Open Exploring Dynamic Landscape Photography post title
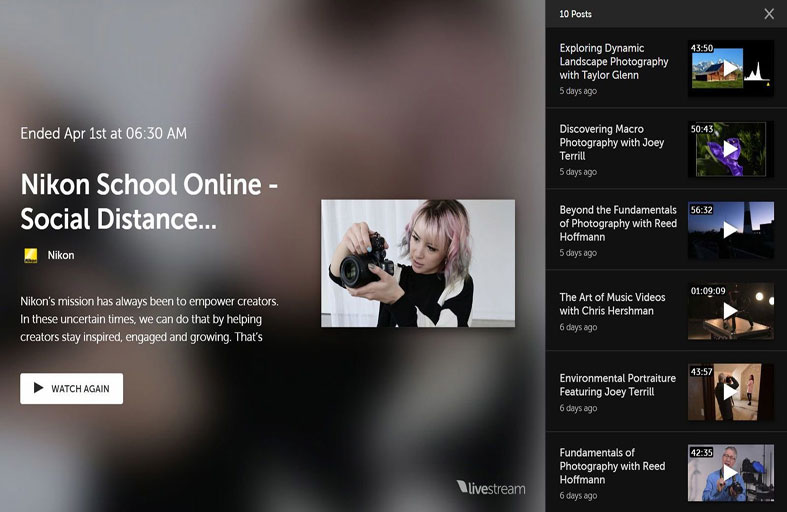787x512 pixels. pos(614,61)
